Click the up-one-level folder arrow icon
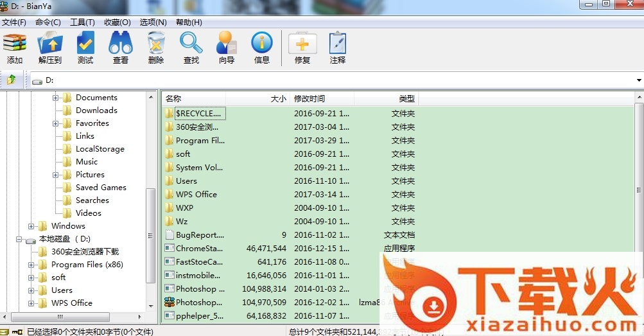The height and width of the screenshot is (336, 644). tap(11, 80)
